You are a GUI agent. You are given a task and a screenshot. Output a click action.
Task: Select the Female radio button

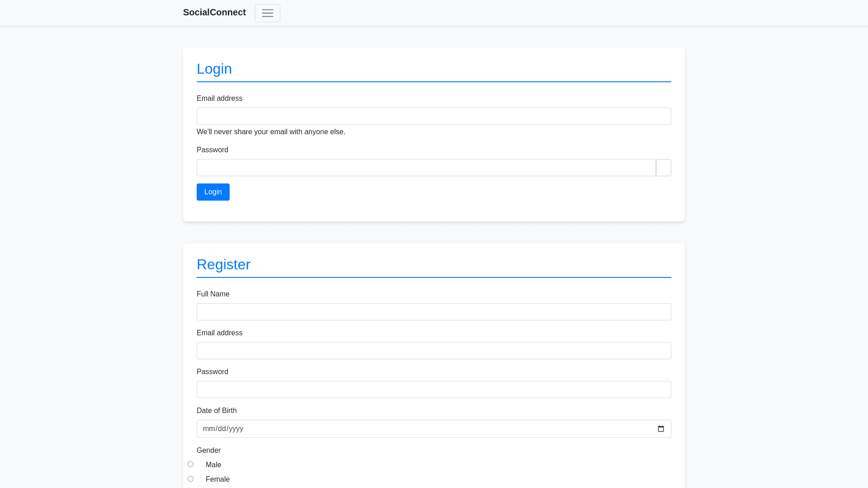click(190, 479)
